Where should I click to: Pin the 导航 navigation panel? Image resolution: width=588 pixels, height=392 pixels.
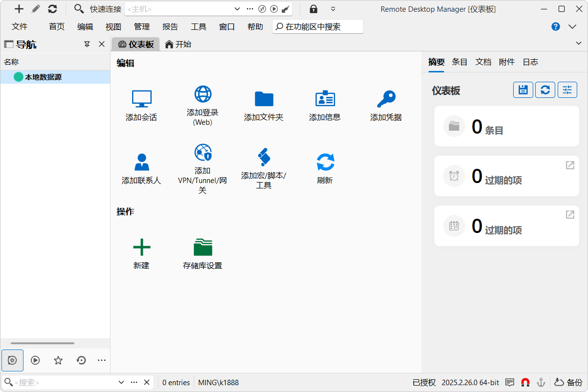click(87, 45)
